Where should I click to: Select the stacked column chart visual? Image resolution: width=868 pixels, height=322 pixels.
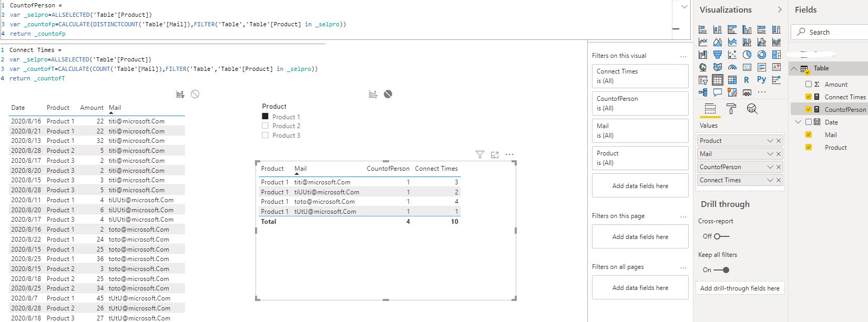click(717, 30)
